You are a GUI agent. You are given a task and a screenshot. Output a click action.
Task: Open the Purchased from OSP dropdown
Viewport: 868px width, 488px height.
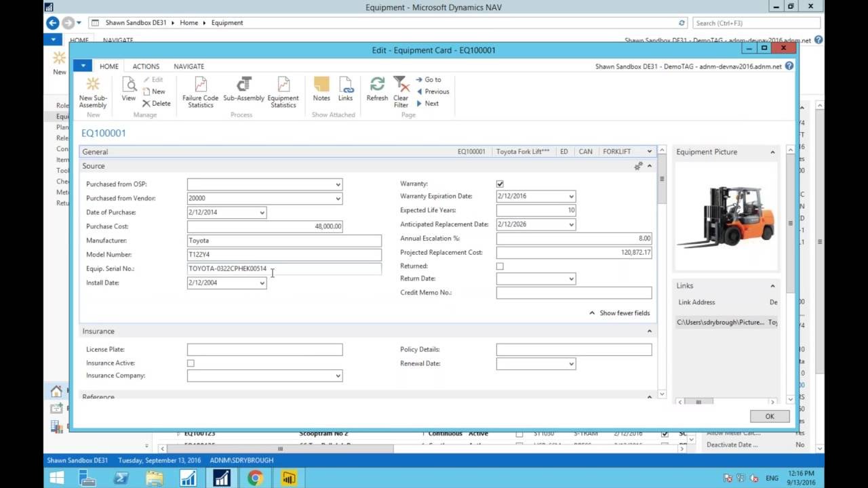(338, 184)
